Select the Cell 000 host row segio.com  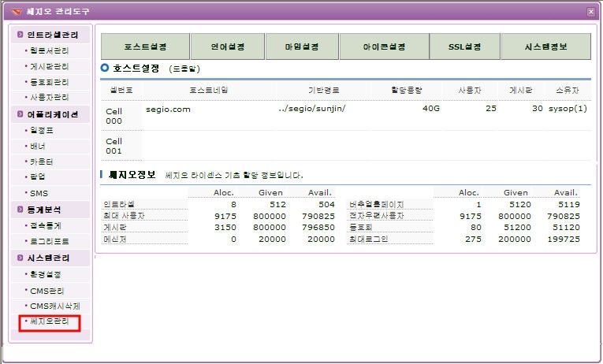[x=168, y=109]
